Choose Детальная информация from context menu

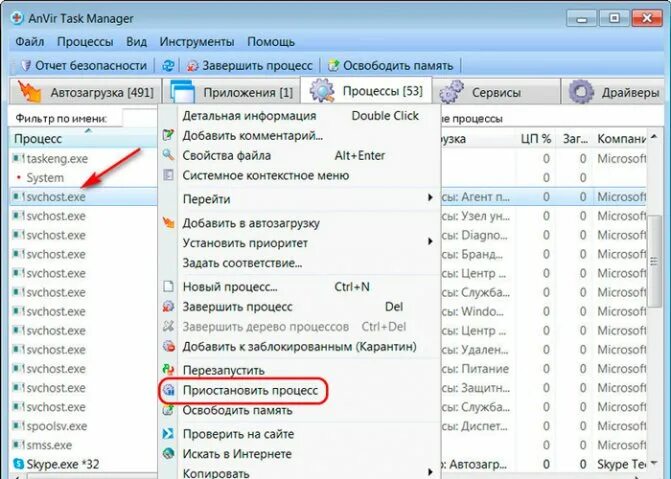point(300,116)
